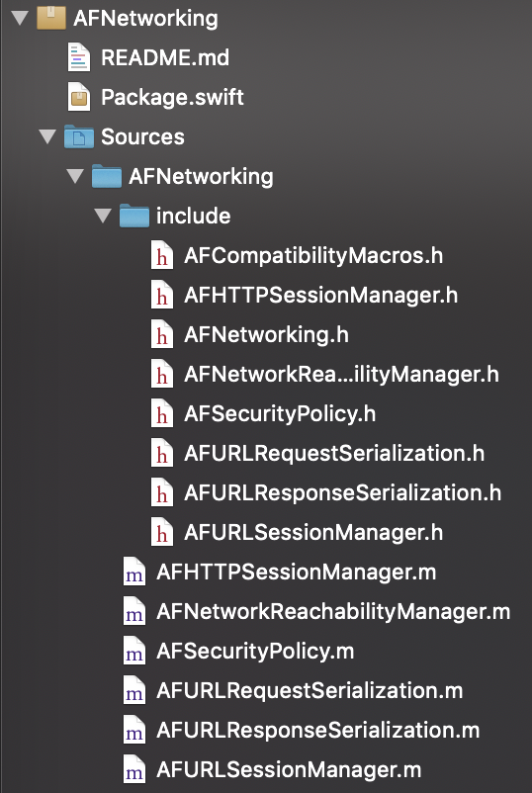The image size is (532, 793).
Task: Select AFURLSessionManager.h header
Action: pos(313,533)
